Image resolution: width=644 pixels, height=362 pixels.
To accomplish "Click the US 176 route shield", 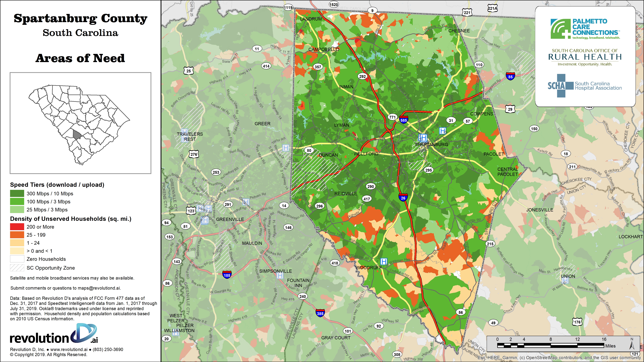I will coord(577,322).
